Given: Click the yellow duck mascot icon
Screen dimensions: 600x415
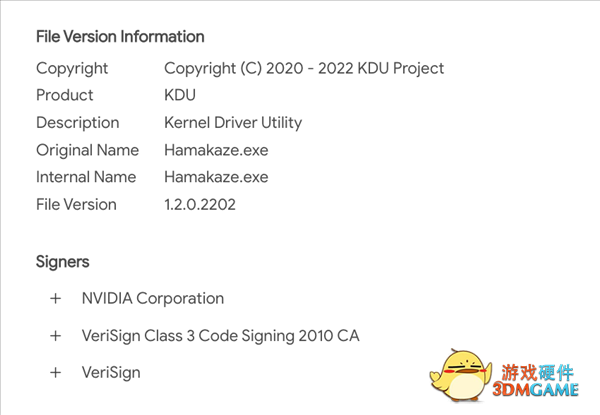Looking at the screenshot, I should pyautogui.click(x=461, y=375).
